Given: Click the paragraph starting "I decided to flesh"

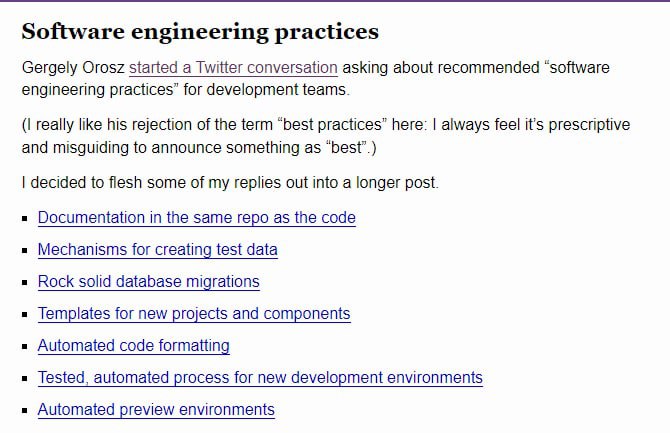Looking at the screenshot, I should (x=229, y=182).
